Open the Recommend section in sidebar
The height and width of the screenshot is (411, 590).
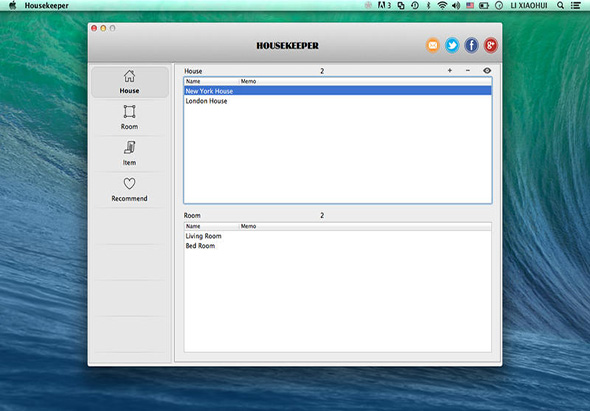tap(129, 189)
